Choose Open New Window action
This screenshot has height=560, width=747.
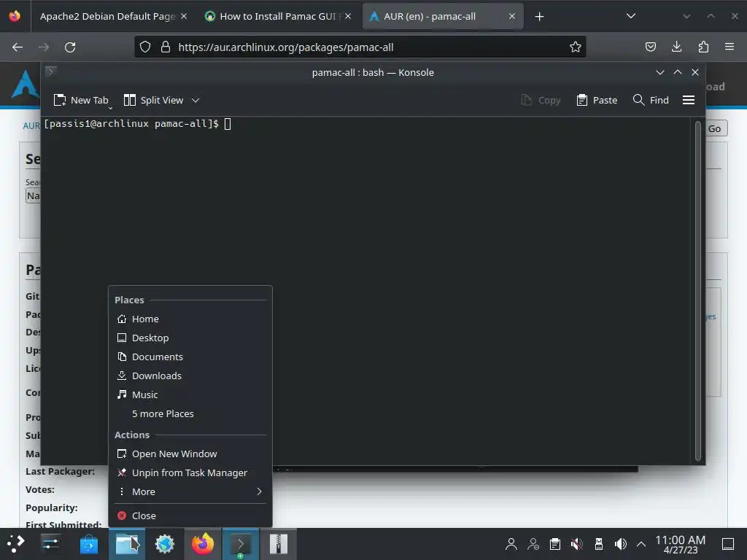[x=190, y=454]
